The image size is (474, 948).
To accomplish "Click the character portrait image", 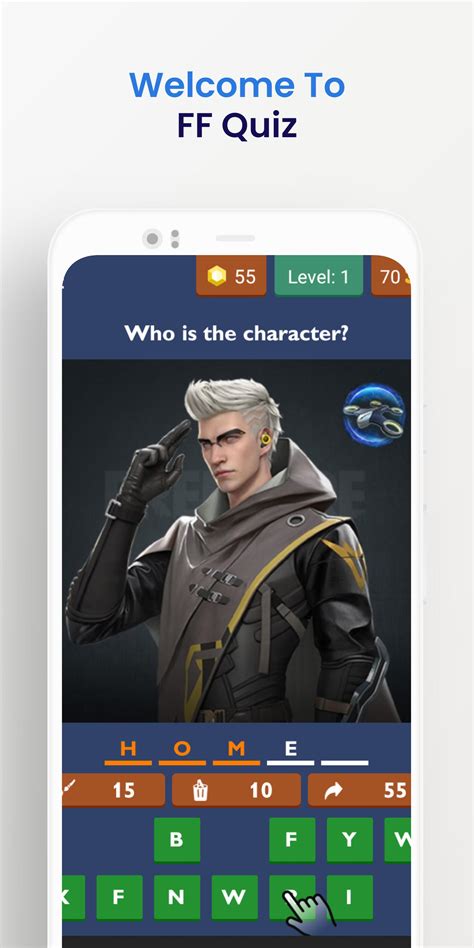I will point(236,541).
